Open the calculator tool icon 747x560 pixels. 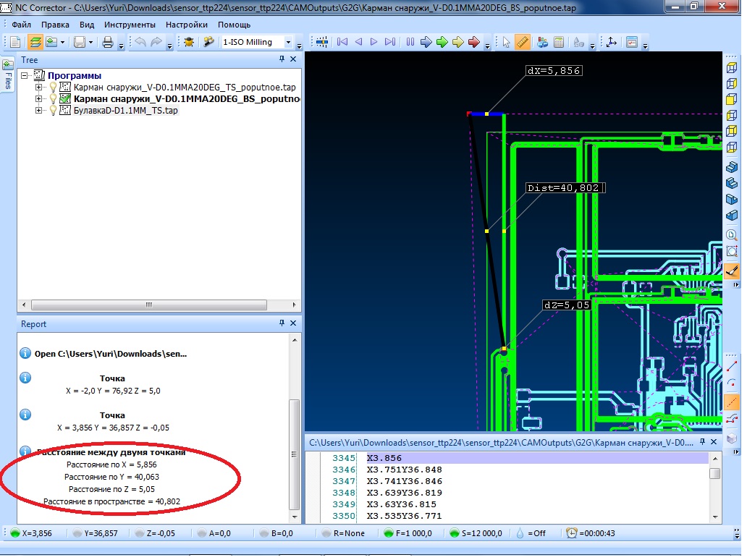point(559,42)
